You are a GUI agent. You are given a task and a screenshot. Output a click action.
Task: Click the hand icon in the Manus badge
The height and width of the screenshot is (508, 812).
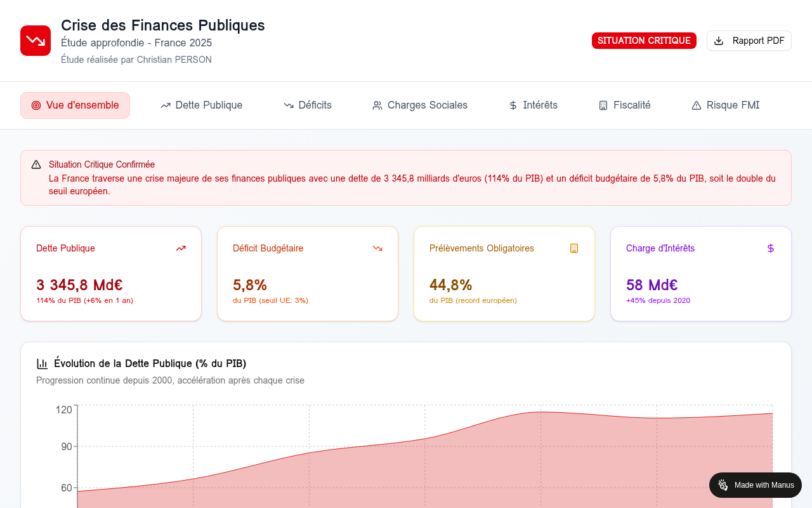(x=723, y=485)
